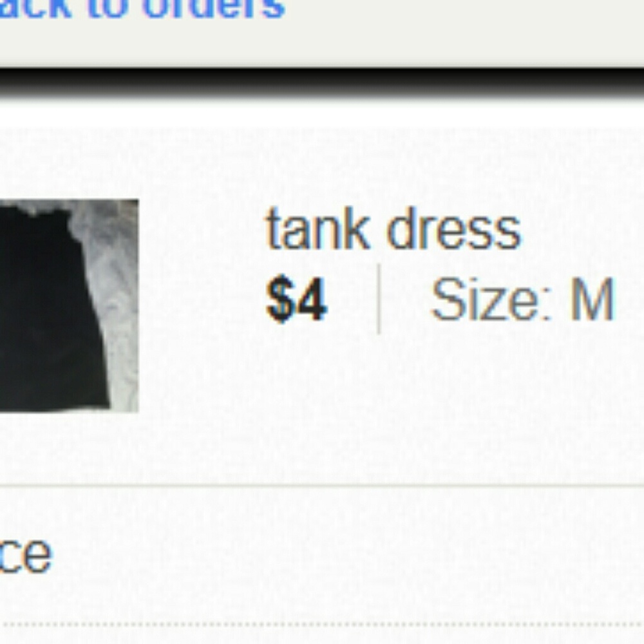Click the dotted line at the bottom
Image resolution: width=644 pixels, height=644 pixels.
(322, 625)
